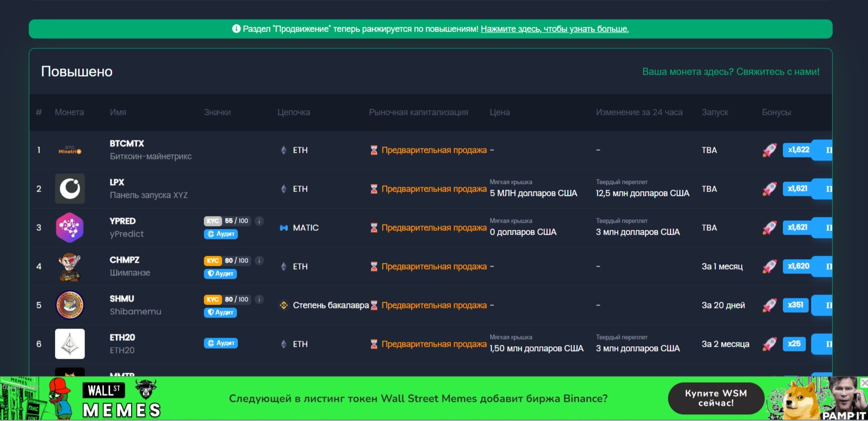The image size is (868, 421).
Task: Click the '12,5 млн долларов США' hard cap value
Action: point(643,193)
